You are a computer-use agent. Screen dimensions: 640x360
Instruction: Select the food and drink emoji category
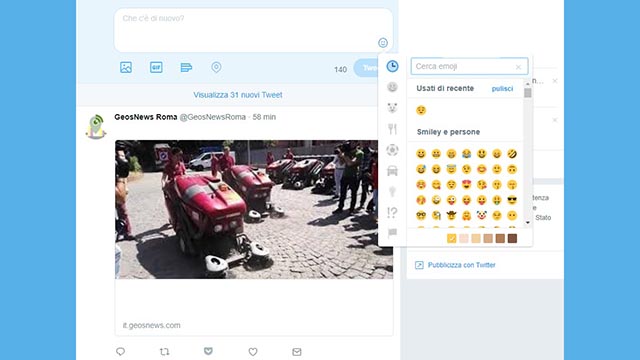point(392,129)
